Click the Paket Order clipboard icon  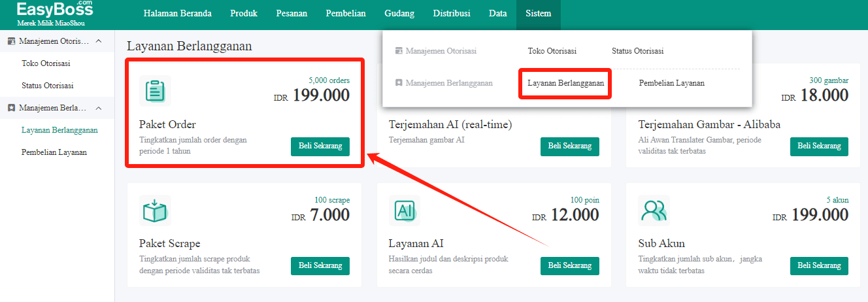(x=155, y=90)
